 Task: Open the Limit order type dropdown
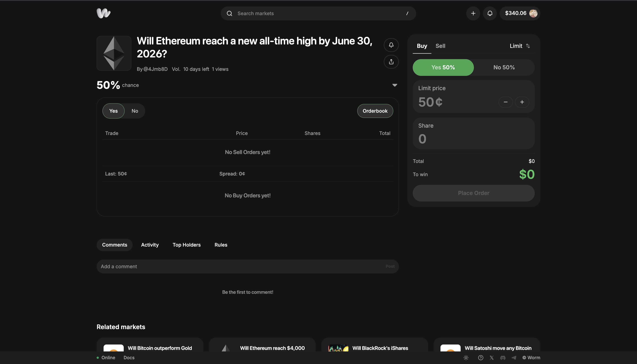[520, 46]
